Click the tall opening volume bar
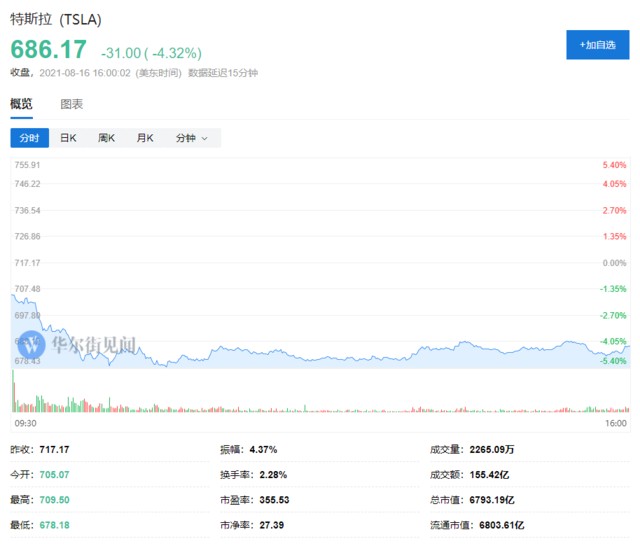Screen dimensions: 640x546 pos(13,391)
